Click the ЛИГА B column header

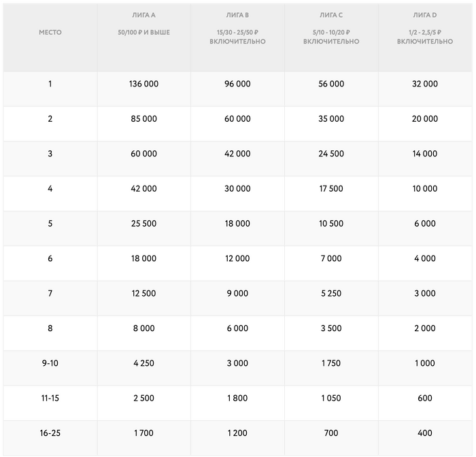[237, 15]
